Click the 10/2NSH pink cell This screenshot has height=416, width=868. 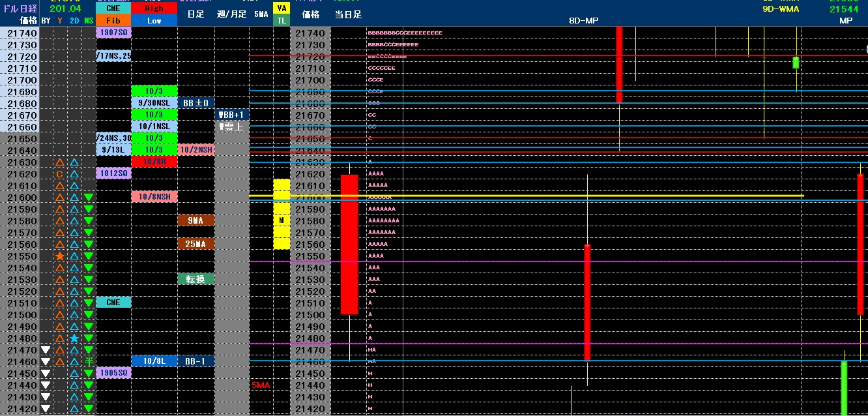(x=196, y=150)
